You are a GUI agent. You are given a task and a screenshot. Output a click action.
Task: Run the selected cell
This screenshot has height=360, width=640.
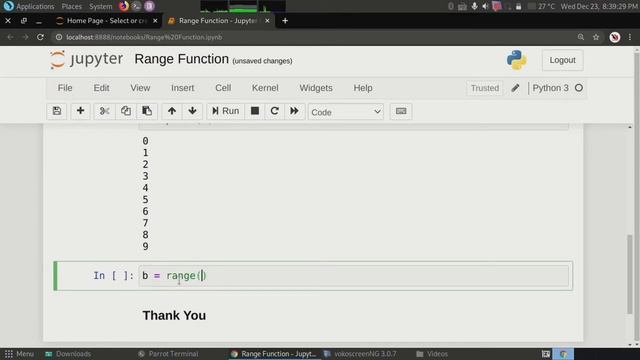(226, 111)
